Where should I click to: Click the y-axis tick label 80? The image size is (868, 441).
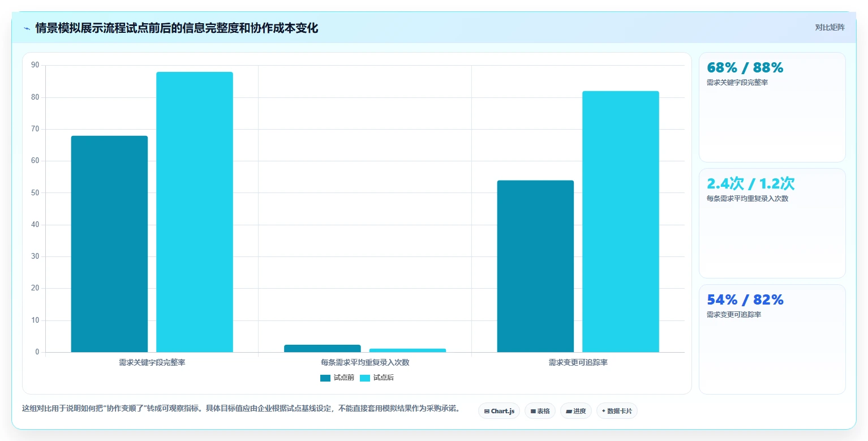pos(35,97)
